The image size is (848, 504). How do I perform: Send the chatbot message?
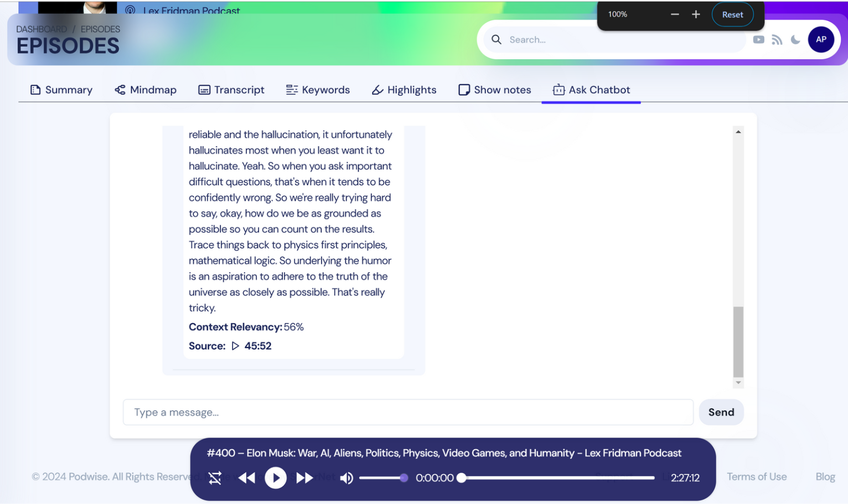(721, 412)
